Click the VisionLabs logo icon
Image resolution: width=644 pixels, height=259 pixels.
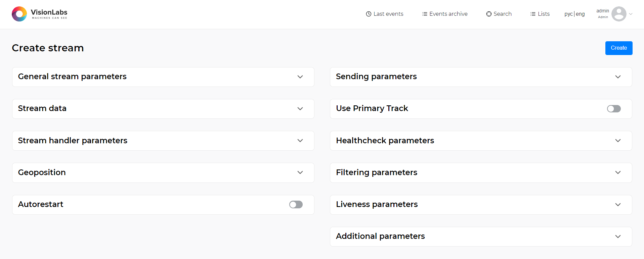click(x=19, y=14)
